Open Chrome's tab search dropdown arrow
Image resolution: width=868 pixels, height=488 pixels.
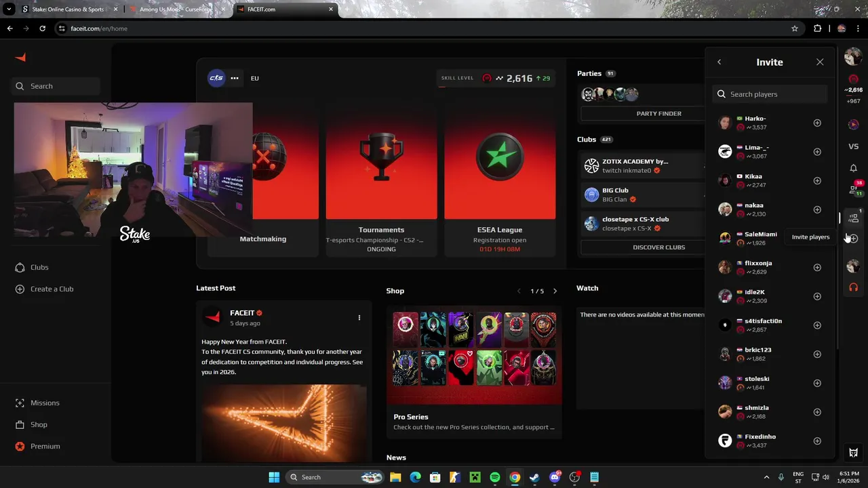coord(9,9)
